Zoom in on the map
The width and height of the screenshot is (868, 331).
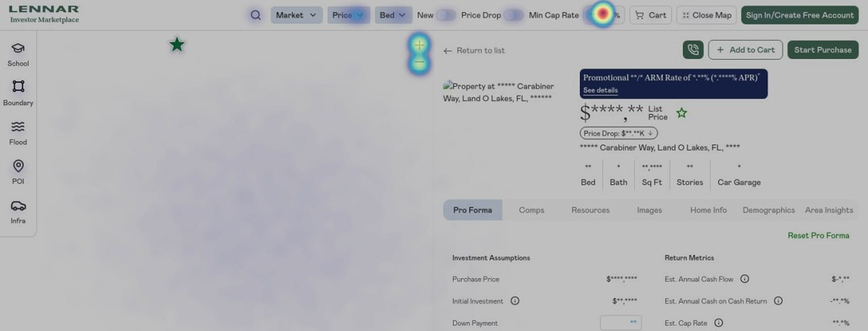coord(419,45)
